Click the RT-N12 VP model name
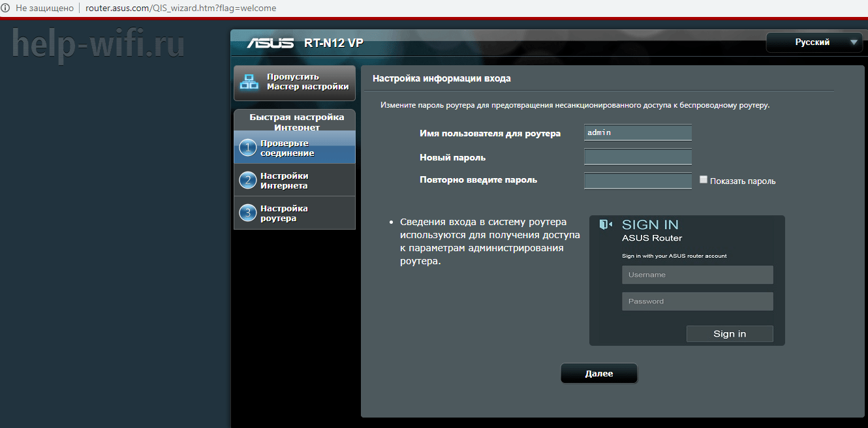The width and height of the screenshot is (868, 428). coord(333,44)
